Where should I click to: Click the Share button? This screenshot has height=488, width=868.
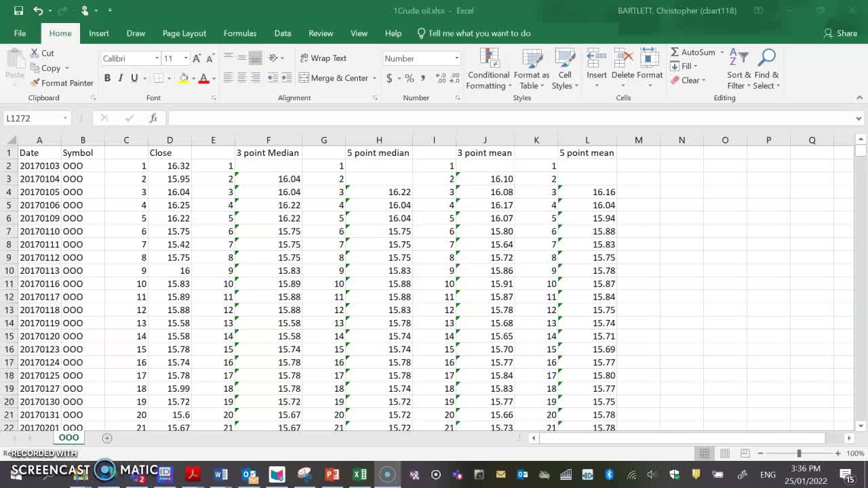(841, 33)
